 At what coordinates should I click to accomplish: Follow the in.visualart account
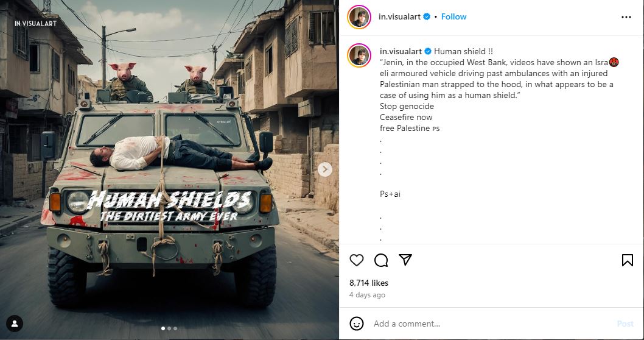pos(453,17)
